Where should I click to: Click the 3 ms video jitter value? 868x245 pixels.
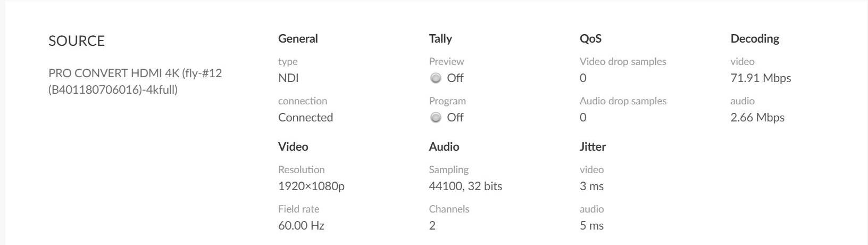point(591,186)
